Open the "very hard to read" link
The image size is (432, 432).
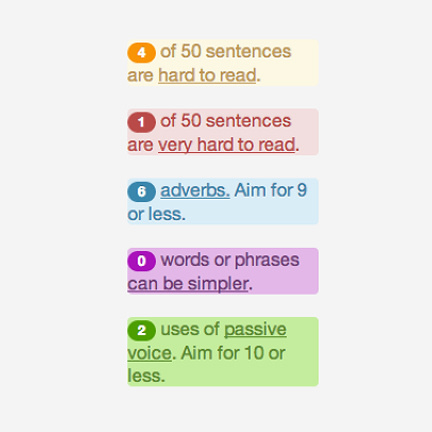(227, 145)
